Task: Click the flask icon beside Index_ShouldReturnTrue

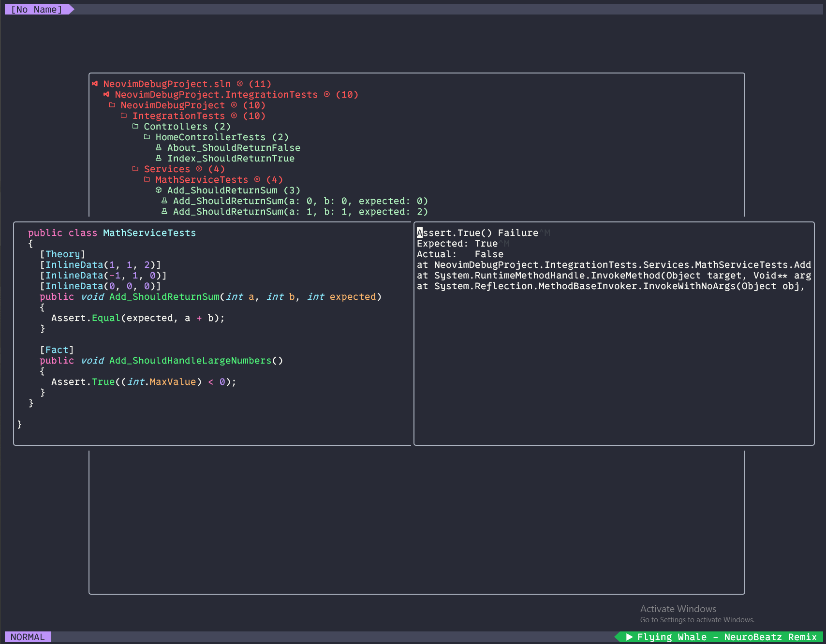Action: [x=159, y=158]
